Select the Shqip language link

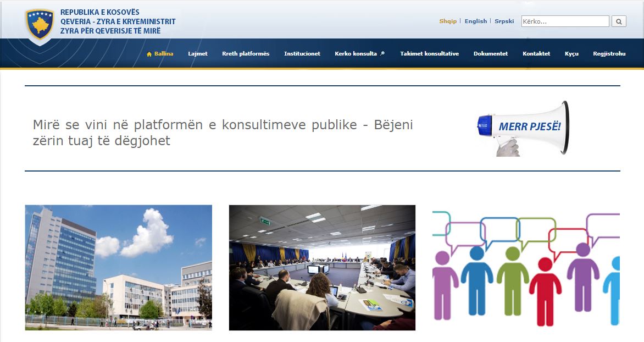pyautogui.click(x=447, y=21)
